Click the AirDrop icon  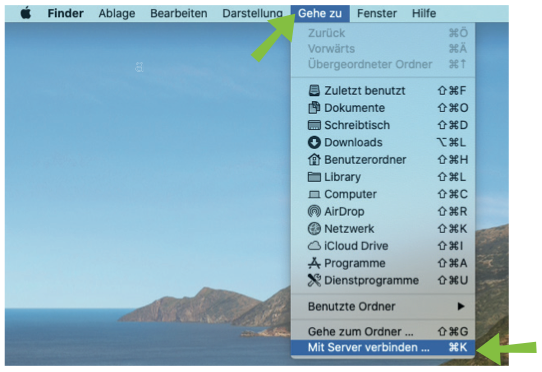[x=314, y=211]
